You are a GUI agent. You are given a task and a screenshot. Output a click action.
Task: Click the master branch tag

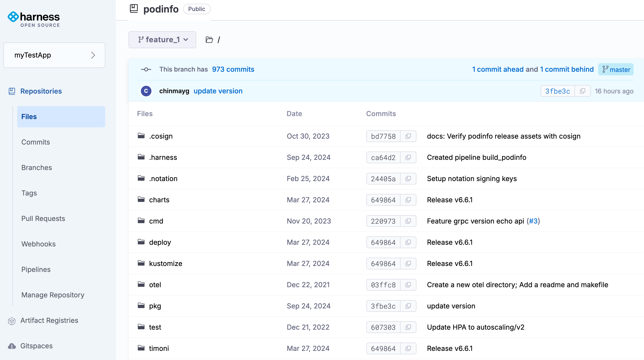(x=616, y=70)
